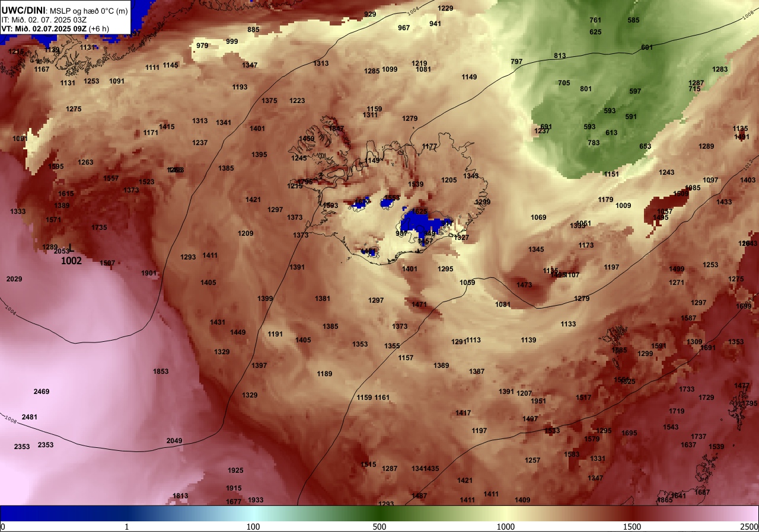Click the 941 height value
This screenshot has width=759, height=532.
pos(435,24)
